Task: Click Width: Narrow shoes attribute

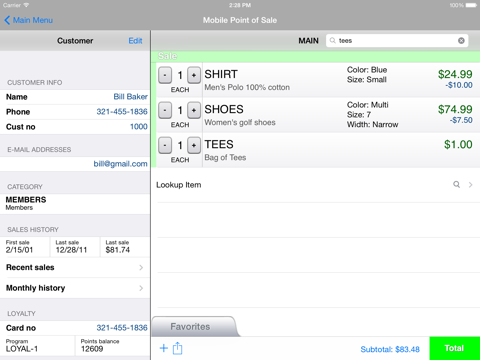Action: coord(373,125)
